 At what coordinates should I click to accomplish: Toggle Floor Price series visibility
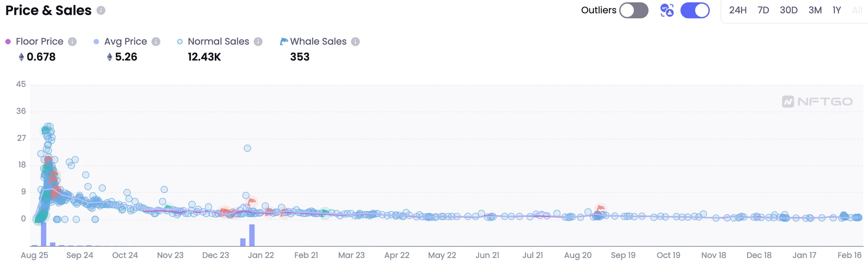39,42
